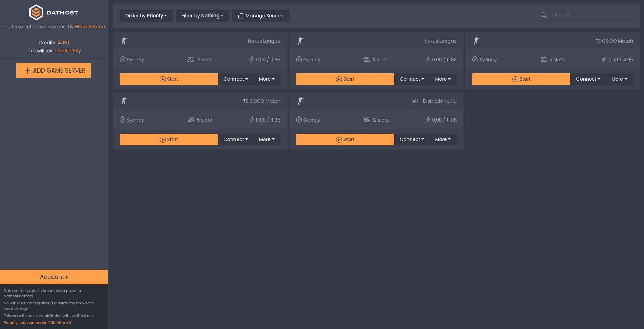
Task: Click the lightning cost icon on DistrictNine card
Action: coord(428,120)
